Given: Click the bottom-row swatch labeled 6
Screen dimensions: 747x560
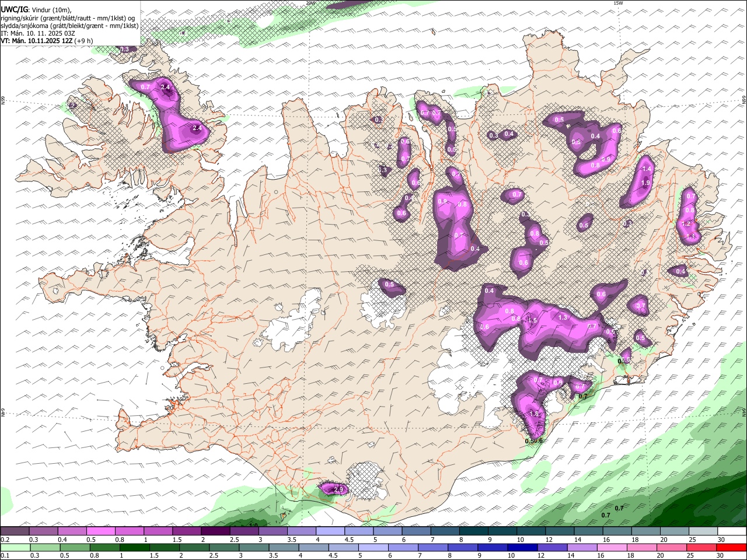Looking at the screenshot, I should [403, 547].
